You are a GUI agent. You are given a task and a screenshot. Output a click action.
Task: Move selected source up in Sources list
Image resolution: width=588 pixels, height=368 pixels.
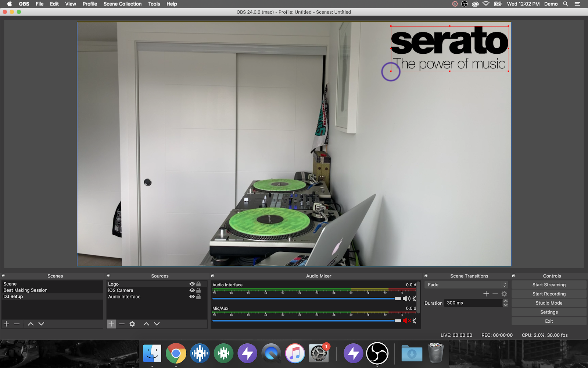point(146,324)
